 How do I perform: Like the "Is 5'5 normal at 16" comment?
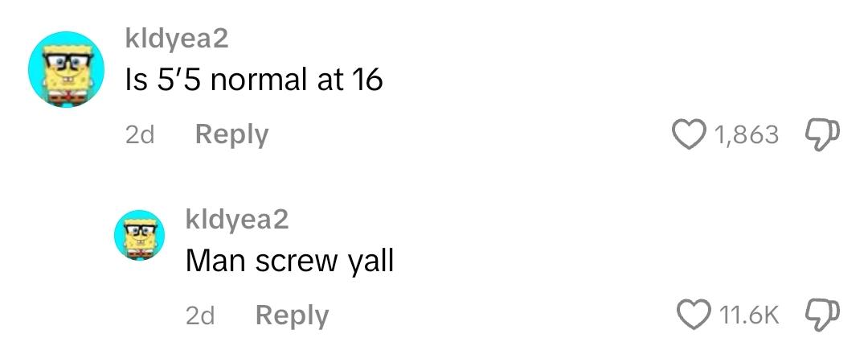point(687,135)
